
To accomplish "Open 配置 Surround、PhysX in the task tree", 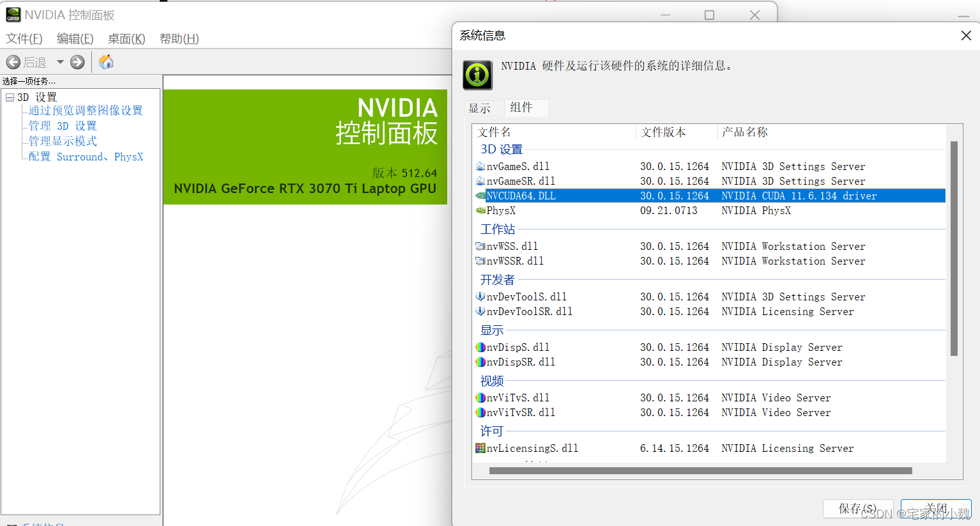I will [86, 157].
